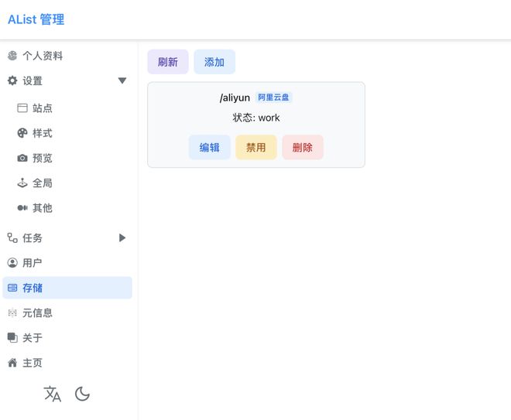
Task: Click the camera icon beside 预览
Action: tap(22, 158)
